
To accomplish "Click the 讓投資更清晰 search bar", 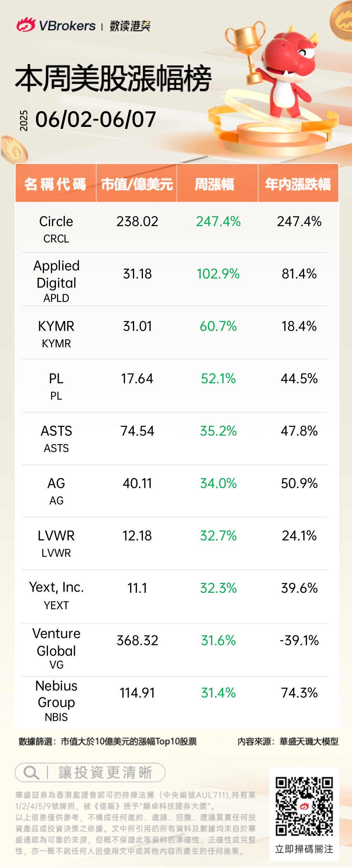I will coord(90,773).
